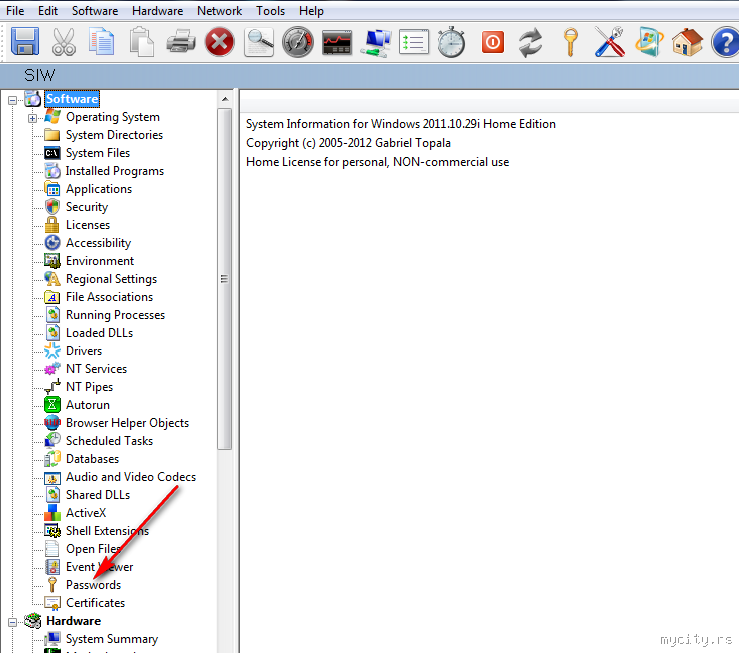Select Operating System in the tree

(x=113, y=117)
